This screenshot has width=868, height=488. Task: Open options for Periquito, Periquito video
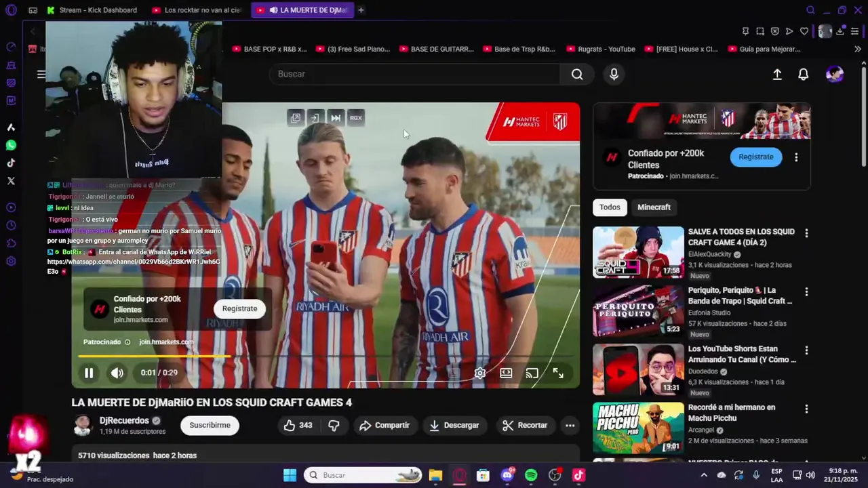(x=806, y=292)
